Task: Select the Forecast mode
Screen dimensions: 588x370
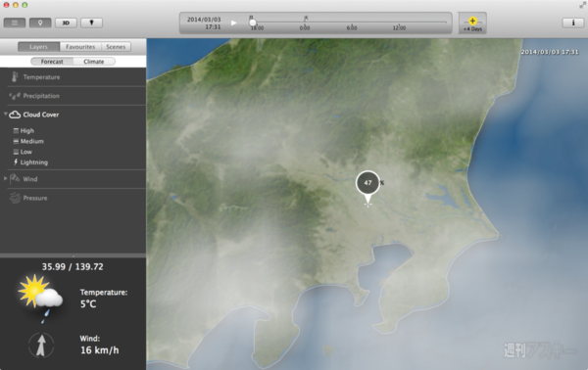Action: pos(52,62)
